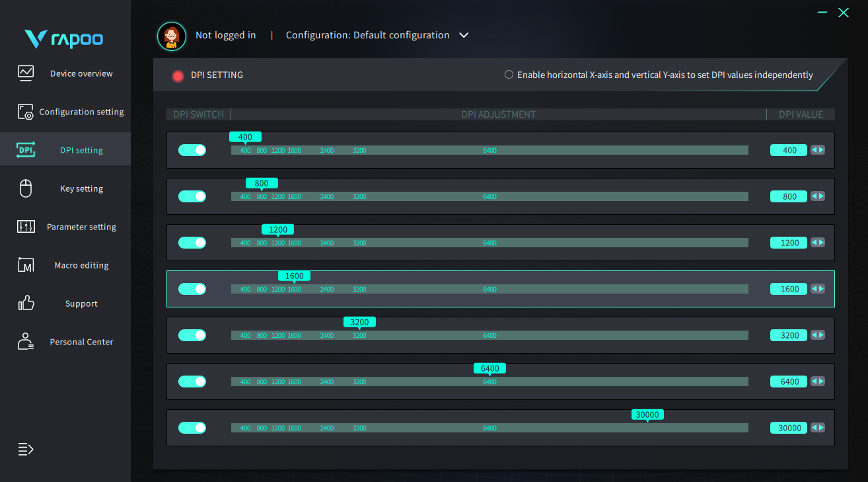Decrease 800 DPI value with left arrow
Image resolution: width=868 pixels, height=482 pixels.
(814, 196)
